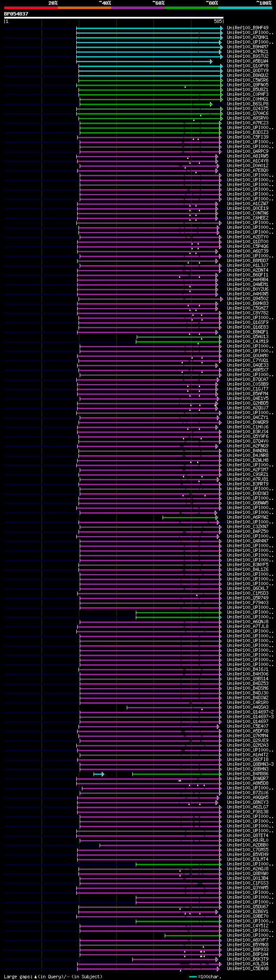Open hit UniRef100_B8AQU2
The width and height of the screenshot is (276, 980).
click(x=248, y=75)
